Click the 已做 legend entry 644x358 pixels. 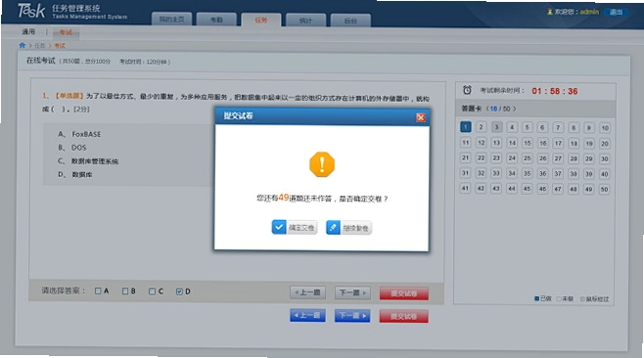543,298
